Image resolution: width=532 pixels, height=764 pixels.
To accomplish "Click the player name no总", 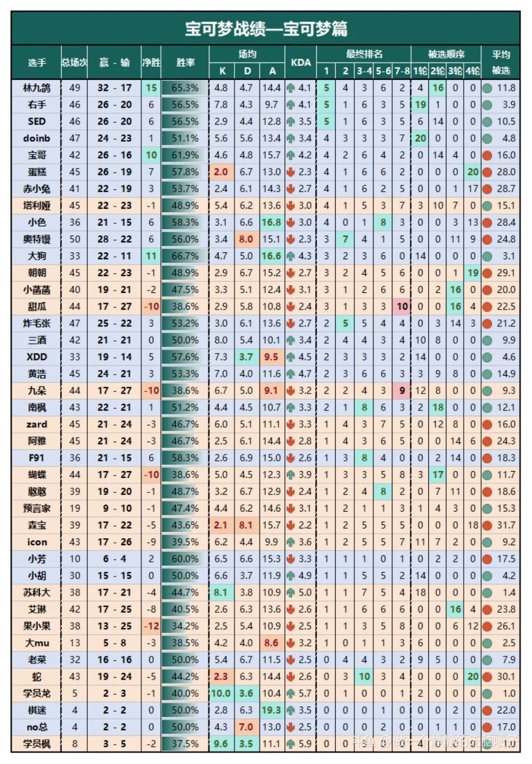I will (36, 727).
